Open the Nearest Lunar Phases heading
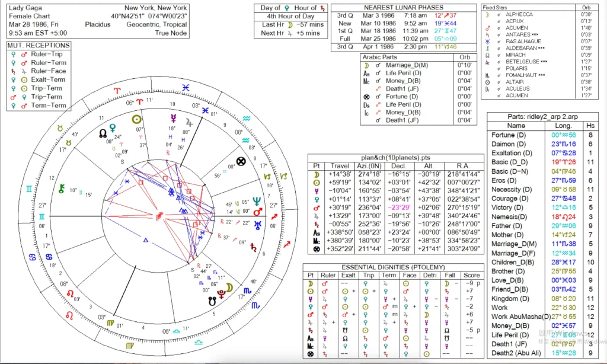 coord(406,7)
